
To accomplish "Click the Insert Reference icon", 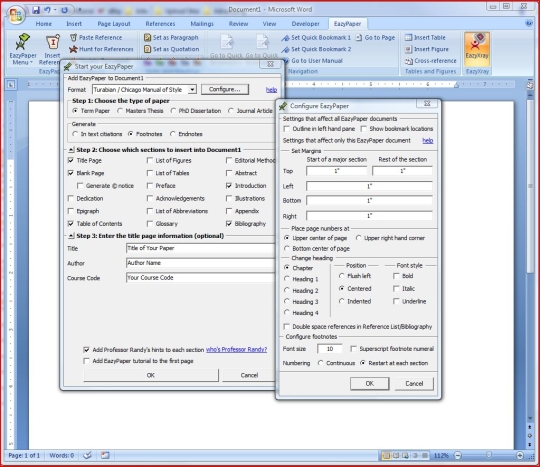I will 52,49.
